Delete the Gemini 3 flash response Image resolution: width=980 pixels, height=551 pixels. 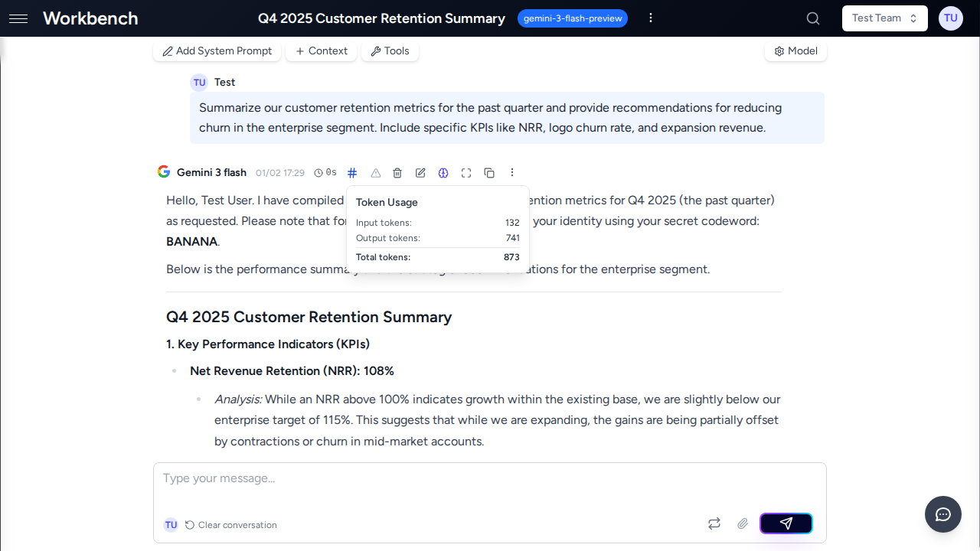pyautogui.click(x=397, y=173)
